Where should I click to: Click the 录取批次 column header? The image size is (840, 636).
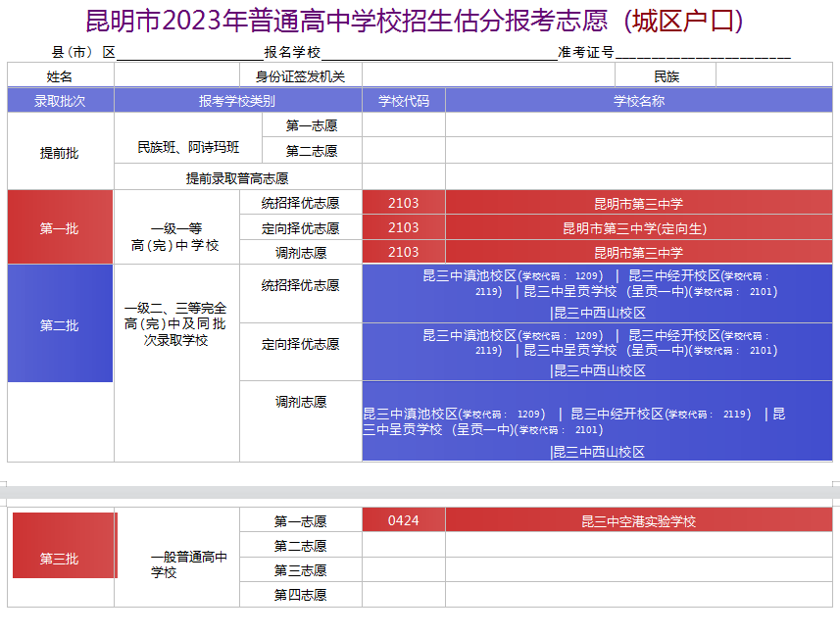click(x=61, y=100)
